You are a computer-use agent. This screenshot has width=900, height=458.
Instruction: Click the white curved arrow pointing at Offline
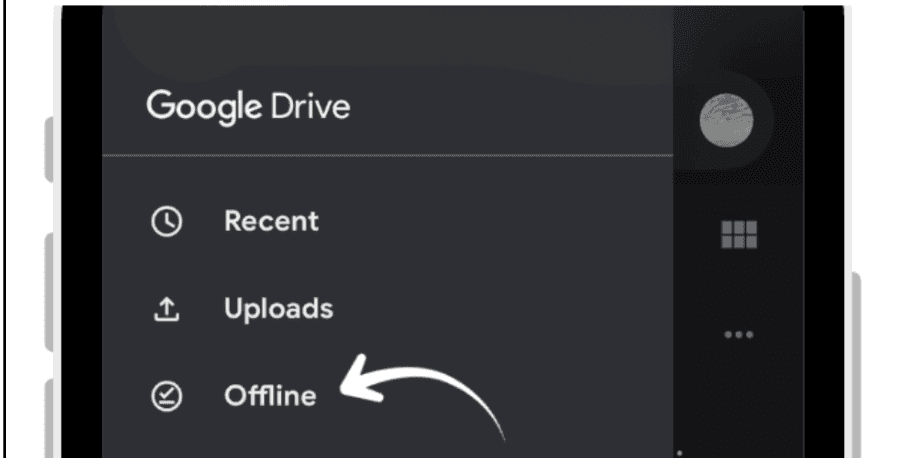[424, 390]
